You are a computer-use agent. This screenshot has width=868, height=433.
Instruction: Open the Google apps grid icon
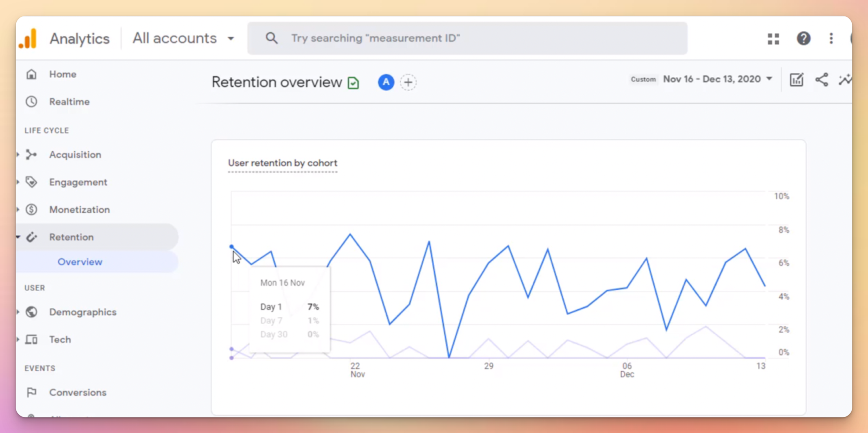click(773, 39)
